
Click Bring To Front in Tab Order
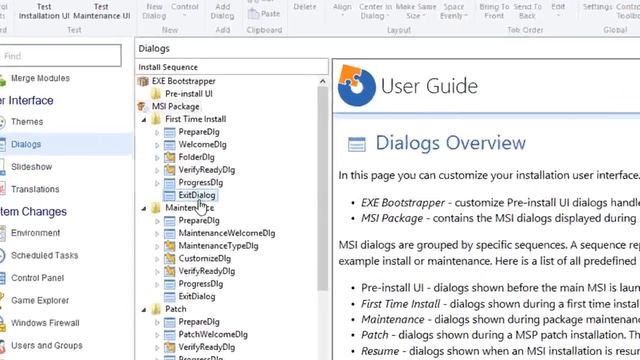(494, 11)
